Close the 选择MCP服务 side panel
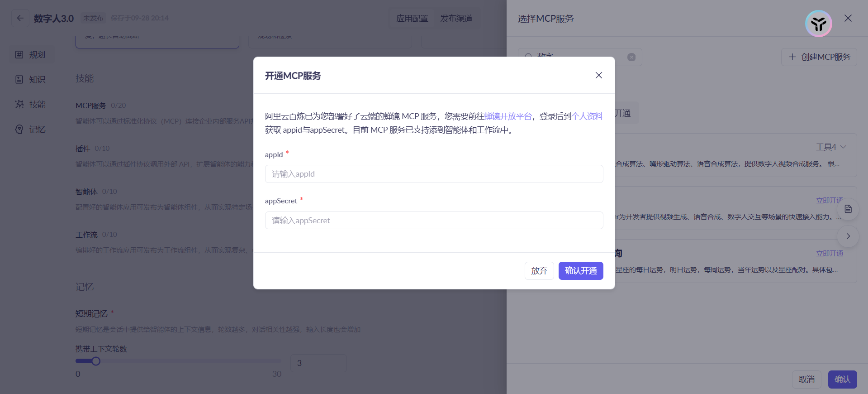This screenshot has height=394, width=868. (848, 18)
